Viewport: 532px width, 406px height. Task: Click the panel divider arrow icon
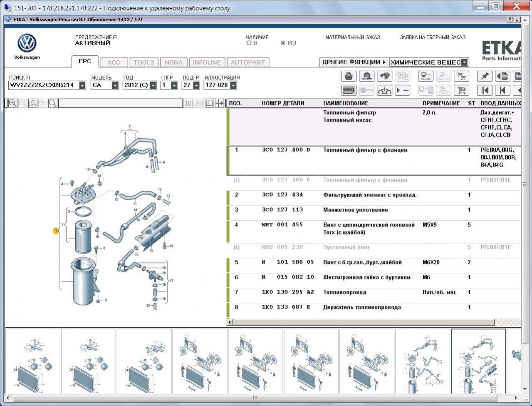(219, 103)
